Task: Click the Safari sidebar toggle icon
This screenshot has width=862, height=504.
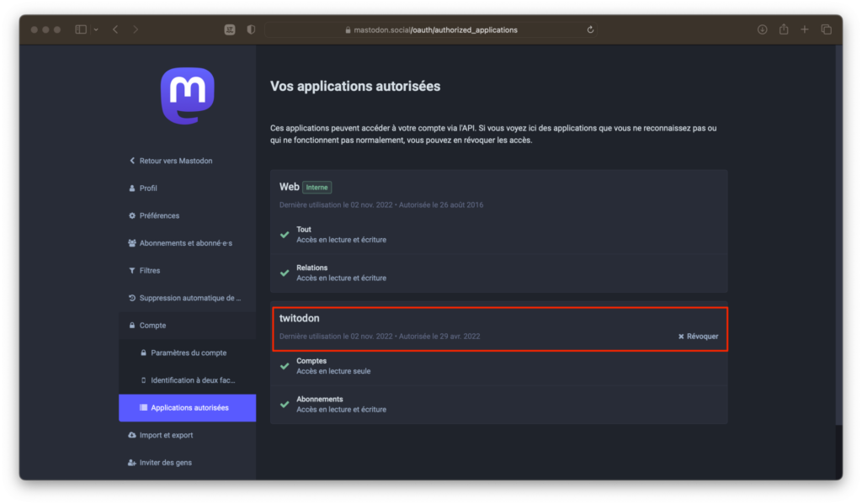Action: point(81,29)
